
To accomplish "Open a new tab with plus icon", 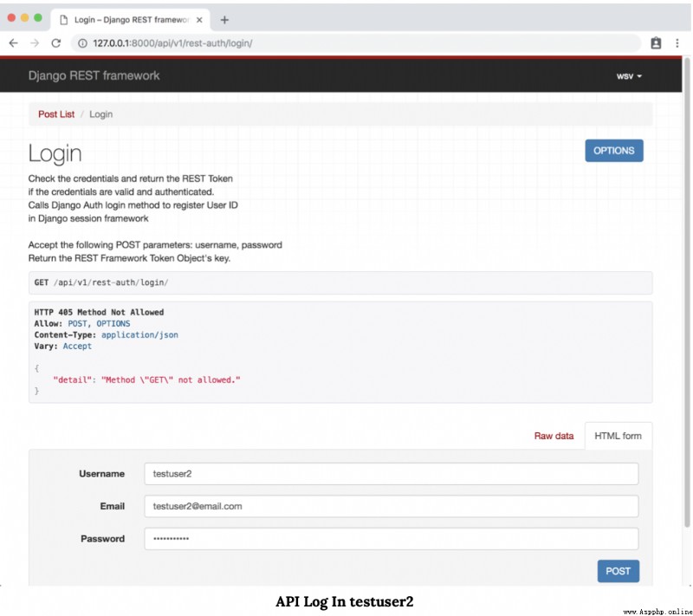I will coord(224,20).
